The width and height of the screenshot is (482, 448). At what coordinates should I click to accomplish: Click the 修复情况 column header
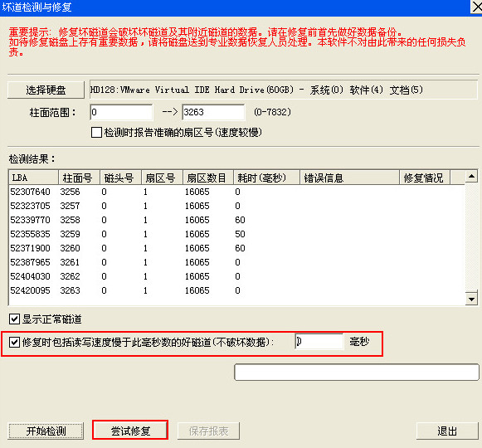(x=425, y=178)
